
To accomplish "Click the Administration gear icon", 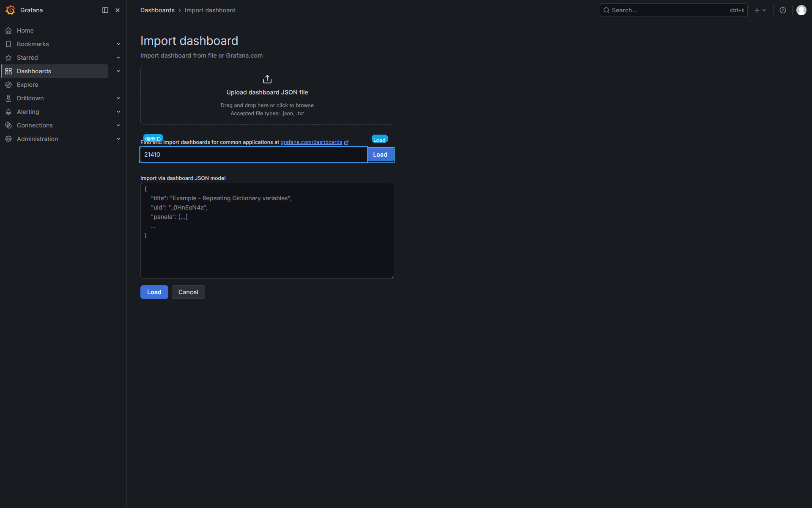I will [8, 139].
